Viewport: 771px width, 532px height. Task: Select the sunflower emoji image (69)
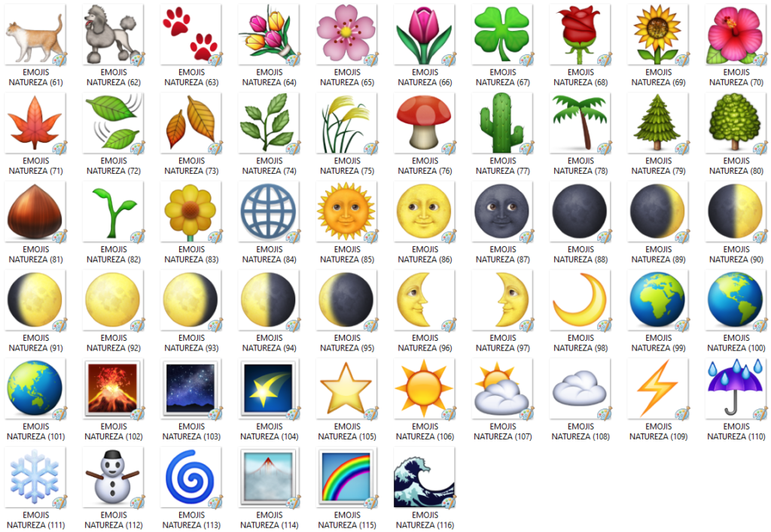click(658, 34)
